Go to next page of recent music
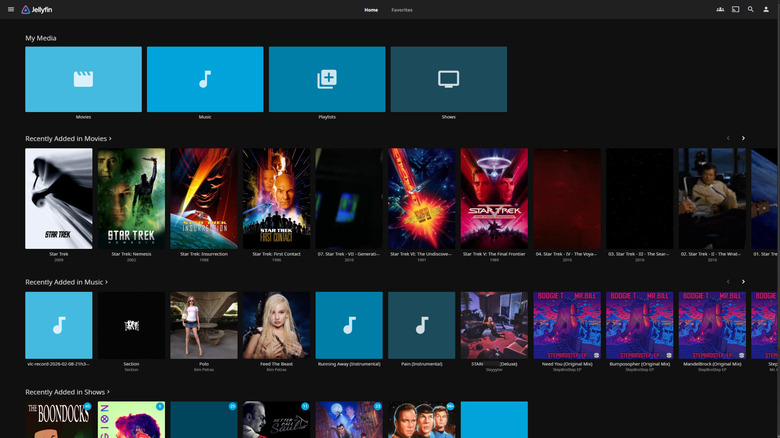 [x=743, y=282]
